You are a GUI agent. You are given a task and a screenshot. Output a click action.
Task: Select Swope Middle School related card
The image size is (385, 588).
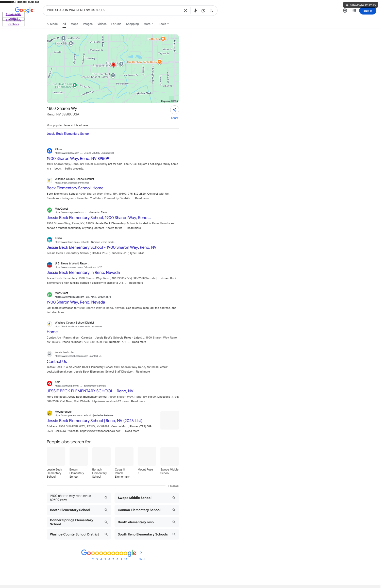(170, 461)
